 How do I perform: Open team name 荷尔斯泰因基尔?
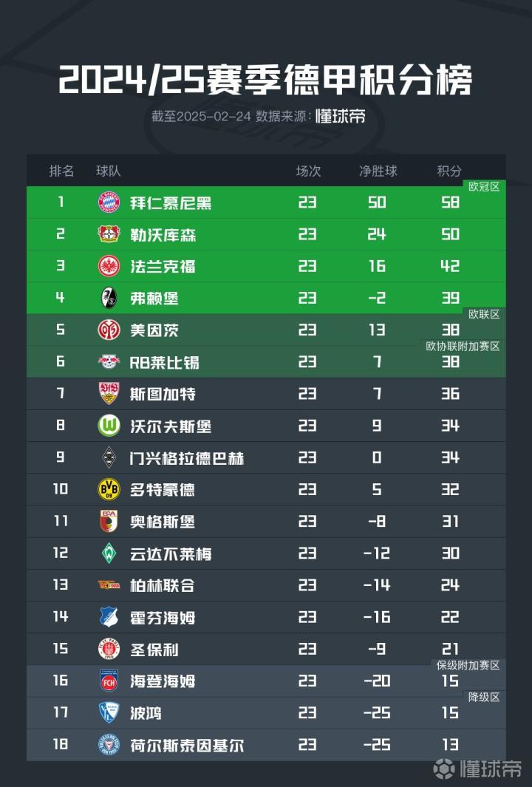(187, 745)
